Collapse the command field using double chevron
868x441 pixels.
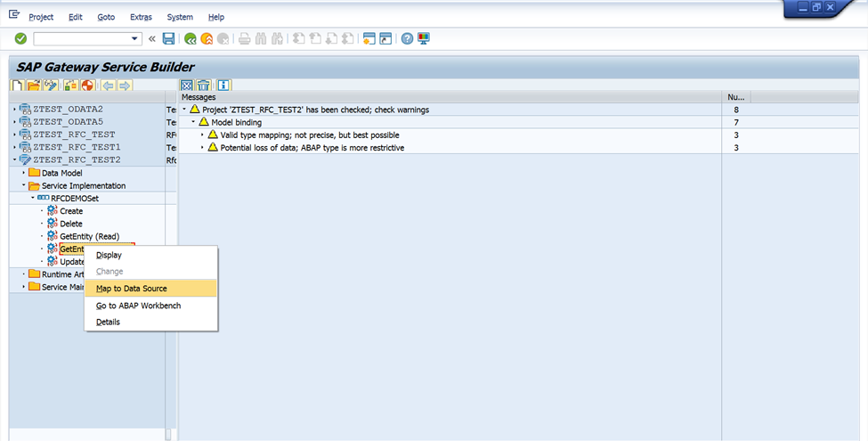click(x=151, y=39)
